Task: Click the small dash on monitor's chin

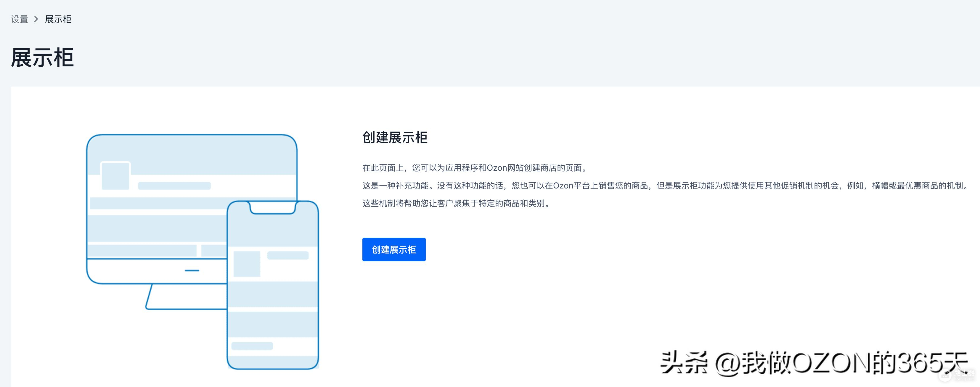Action: [x=192, y=271]
